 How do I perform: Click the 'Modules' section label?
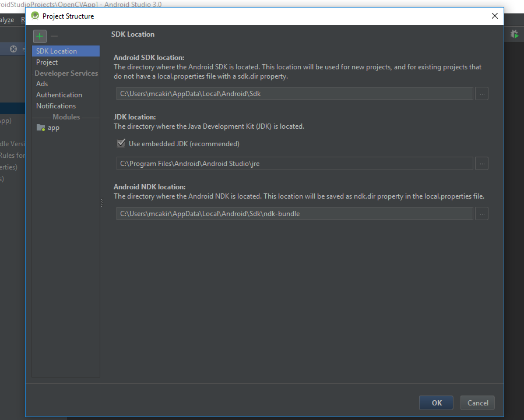[x=66, y=117]
